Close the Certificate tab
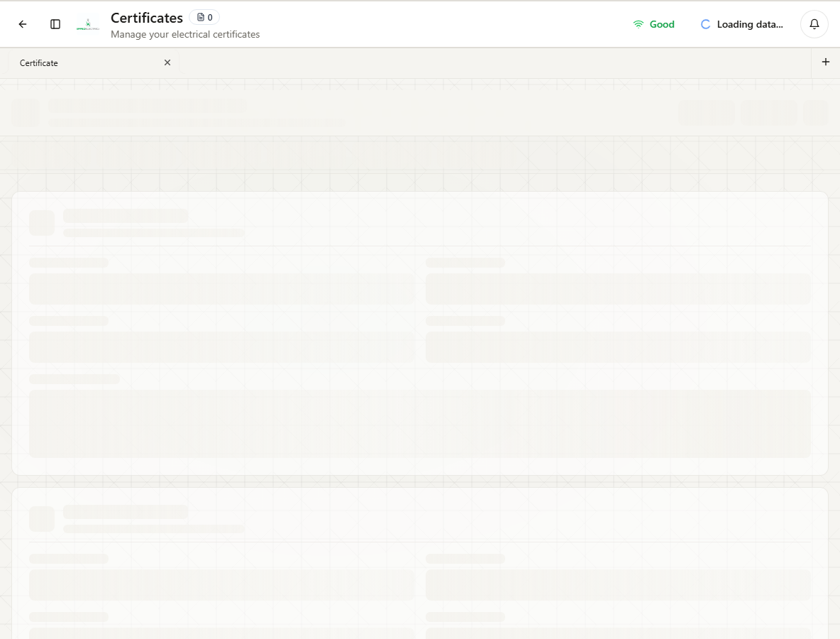The image size is (840, 639). tap(167, 62)
